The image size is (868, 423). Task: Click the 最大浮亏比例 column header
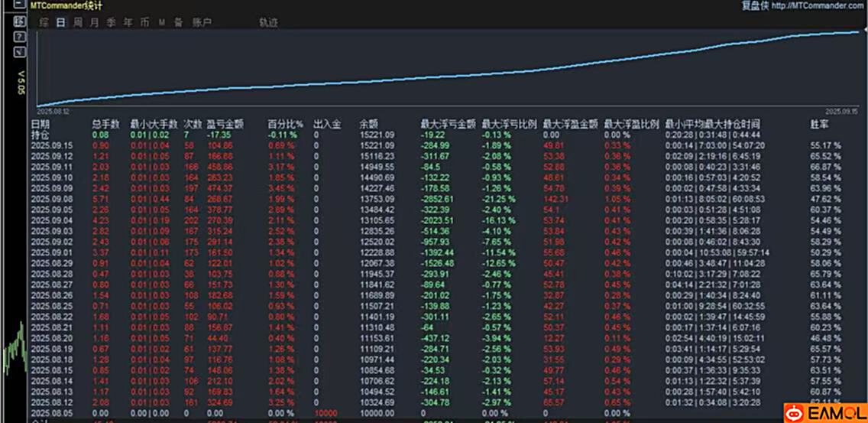tap(510, 124)
